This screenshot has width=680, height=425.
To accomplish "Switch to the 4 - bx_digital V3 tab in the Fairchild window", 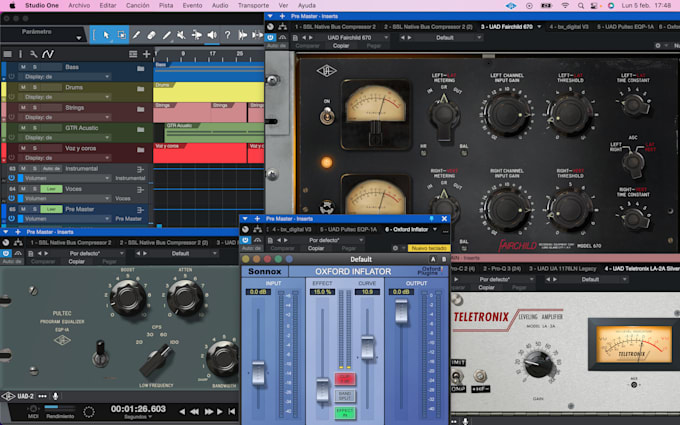I will click(x=569, y=27).
